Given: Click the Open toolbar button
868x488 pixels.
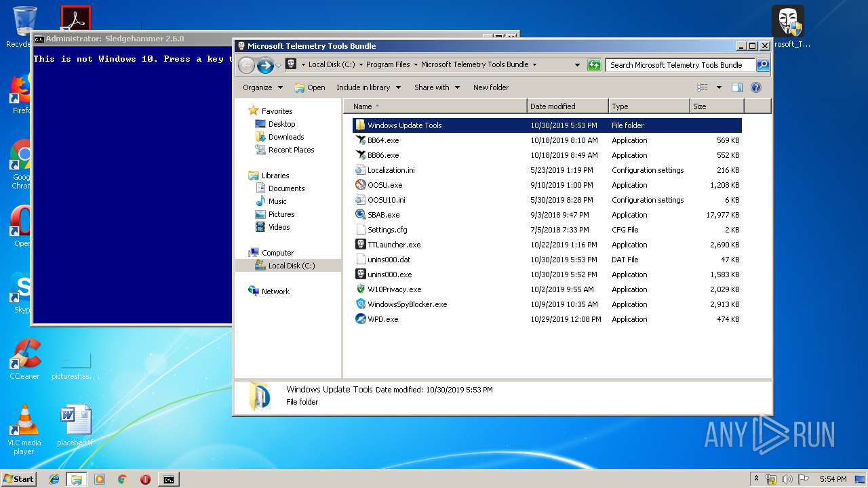Looking at the screenshot, I should 309,87.
